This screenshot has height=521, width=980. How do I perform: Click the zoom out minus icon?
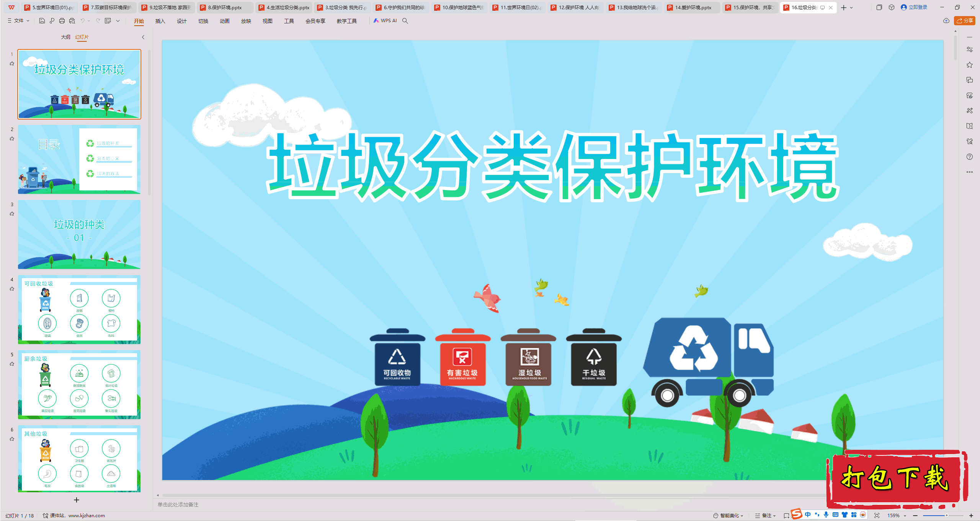click(915, 516)
